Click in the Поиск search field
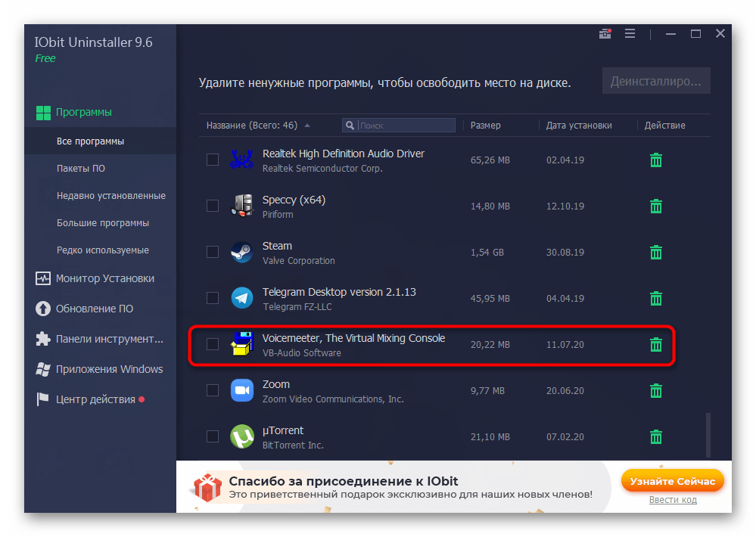 coord(405,126)
